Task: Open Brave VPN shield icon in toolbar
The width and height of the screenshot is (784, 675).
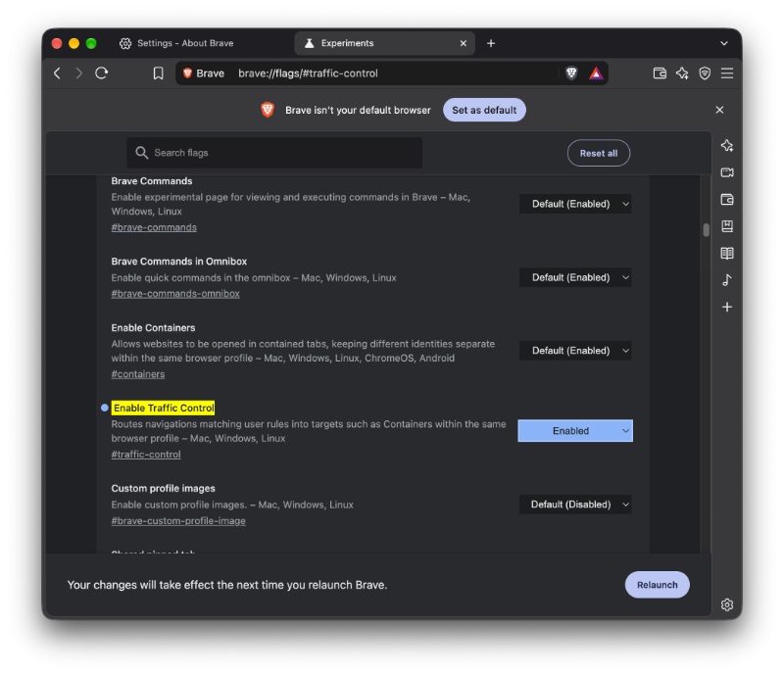Action: 705,73
